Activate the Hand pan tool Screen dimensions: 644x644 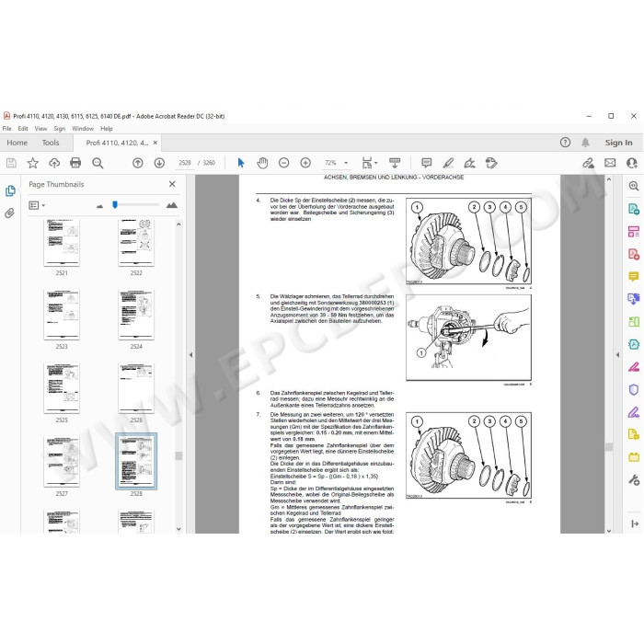coord(262,163)
